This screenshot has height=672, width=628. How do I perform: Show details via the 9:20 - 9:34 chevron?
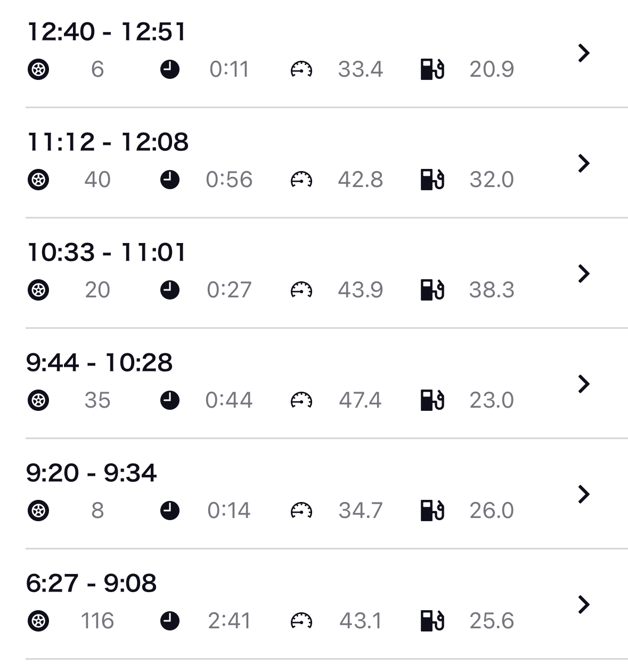click(584, 494)
